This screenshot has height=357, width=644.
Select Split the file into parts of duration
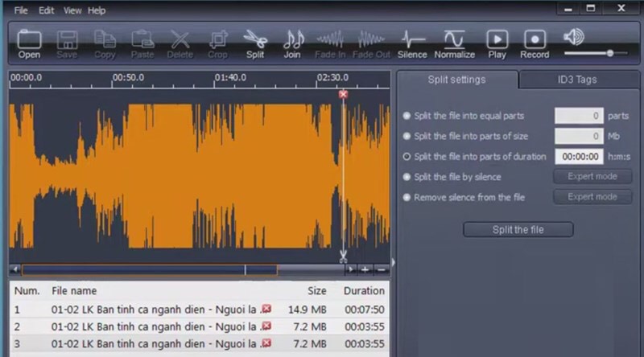click(407, 156)
